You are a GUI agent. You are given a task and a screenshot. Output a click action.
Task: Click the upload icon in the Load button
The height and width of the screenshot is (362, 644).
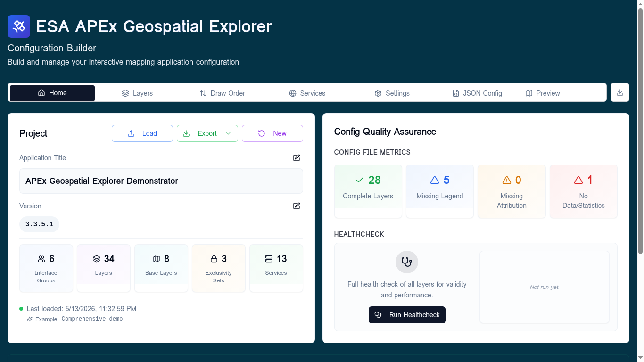131,133
